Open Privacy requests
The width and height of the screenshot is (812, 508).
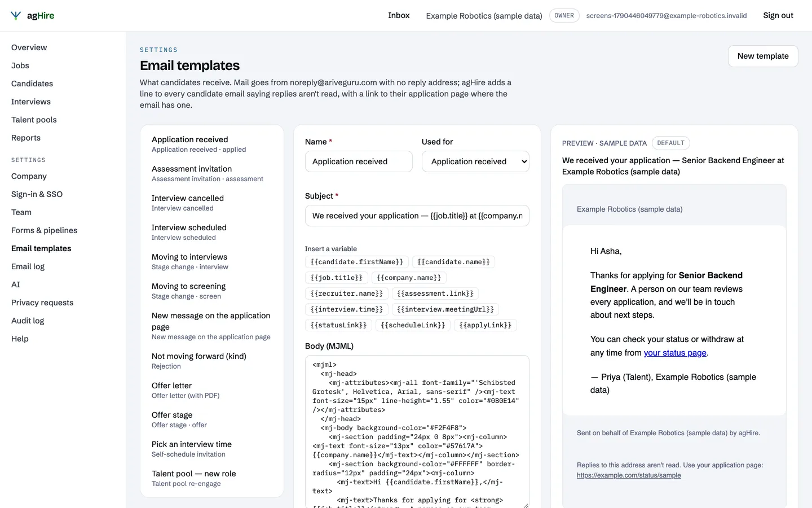42,303
